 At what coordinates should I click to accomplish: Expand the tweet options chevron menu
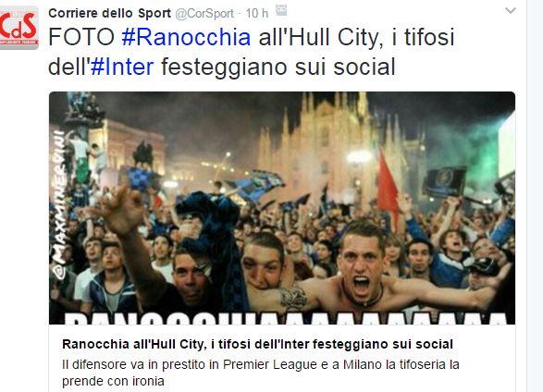tap(511, 11)
